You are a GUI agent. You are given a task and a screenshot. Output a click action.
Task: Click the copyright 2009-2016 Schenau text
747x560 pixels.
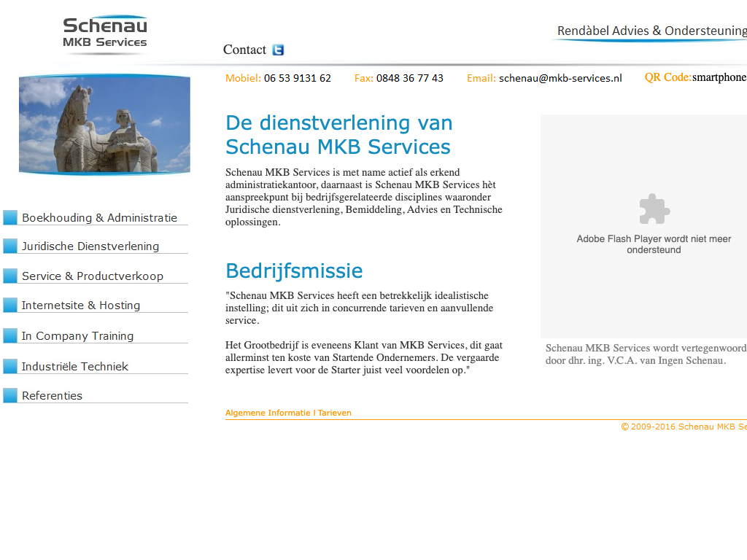684,427
